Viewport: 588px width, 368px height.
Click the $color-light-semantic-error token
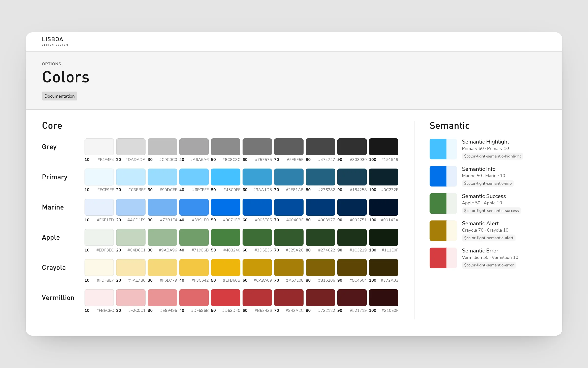pyautogui.click(x=489, y=265)
